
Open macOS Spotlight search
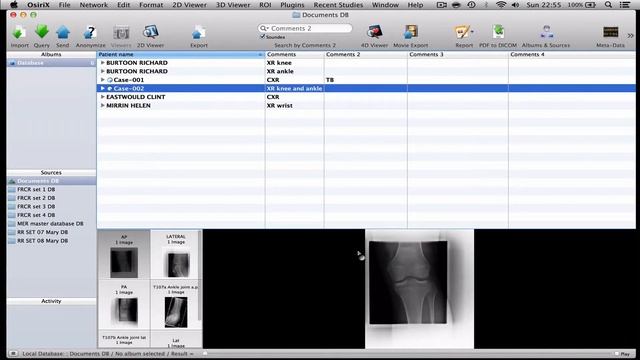608,5
